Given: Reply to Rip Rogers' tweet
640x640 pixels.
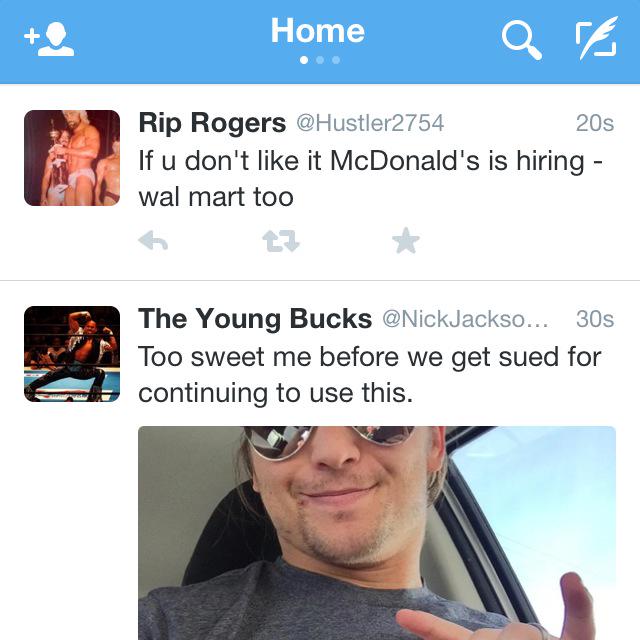Looking at the screenshot, I should [153, 241].
